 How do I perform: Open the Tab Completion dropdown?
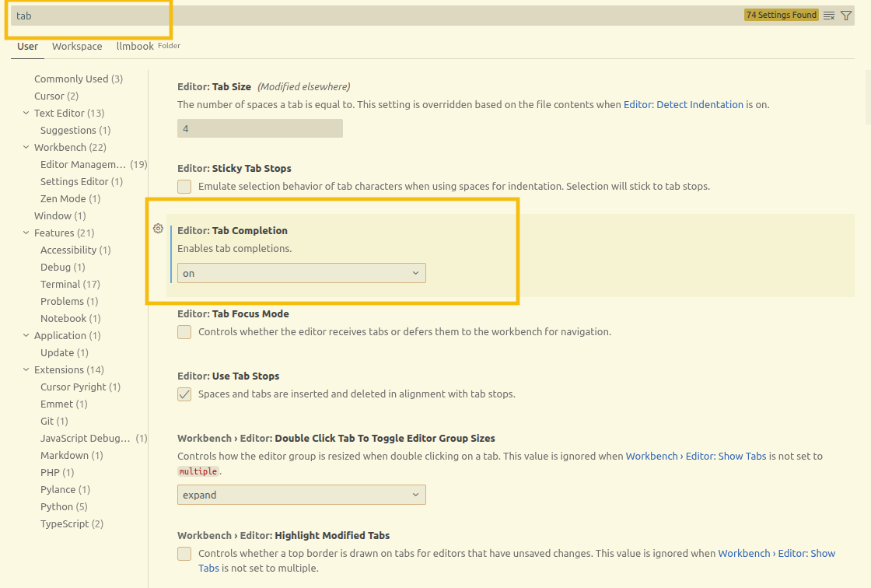(x=302, y=273)
